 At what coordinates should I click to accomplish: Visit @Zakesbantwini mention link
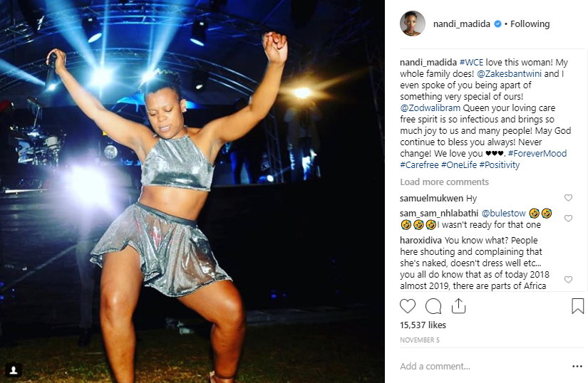point(509,74)
